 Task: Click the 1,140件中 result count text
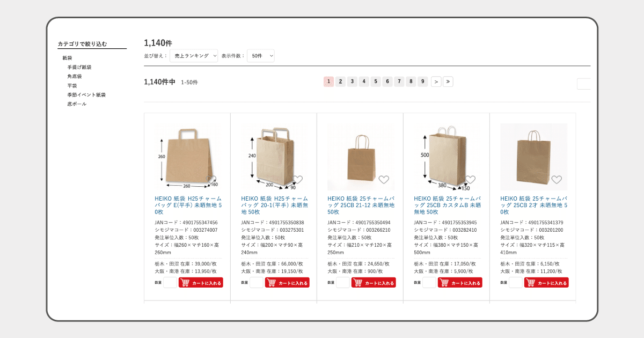pyautogui.click(x=159, y=82)
